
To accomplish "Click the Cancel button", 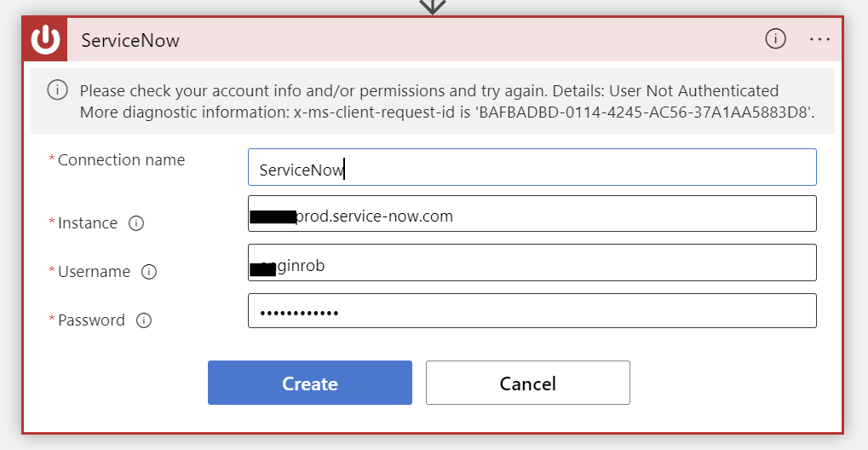I will [x=527, y=383].
